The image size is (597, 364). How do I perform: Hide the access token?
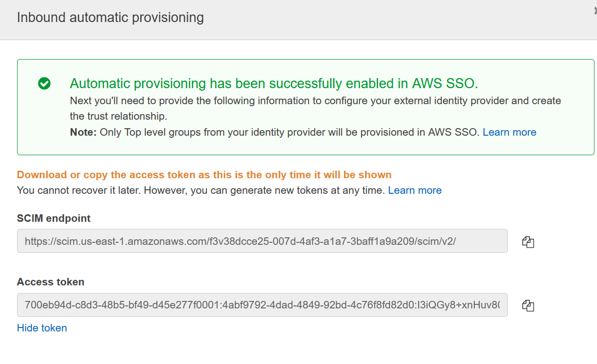point(42,328)
